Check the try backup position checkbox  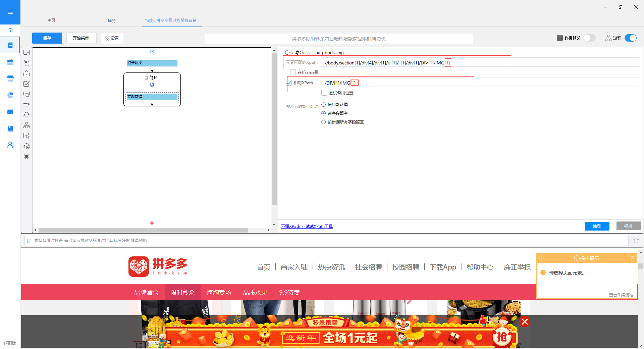[324, 93]
